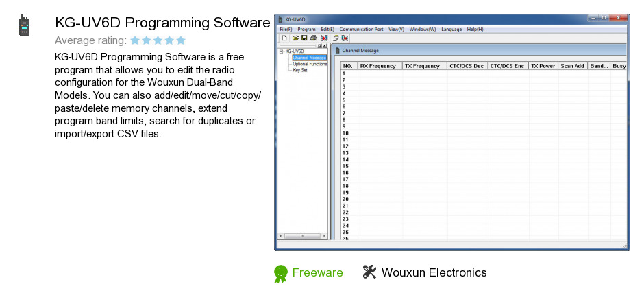Viewport: 644px width, 304px height.
Task: Click the Band... column header
Action: click(599, 66)
